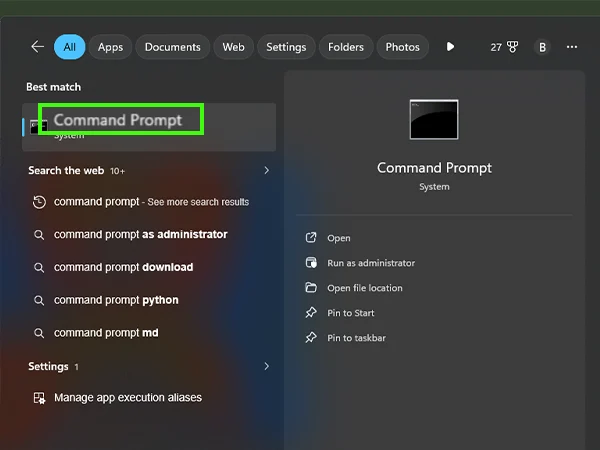
Task: Click the large Command Prompt thumbnail
Action: (434, 119)
